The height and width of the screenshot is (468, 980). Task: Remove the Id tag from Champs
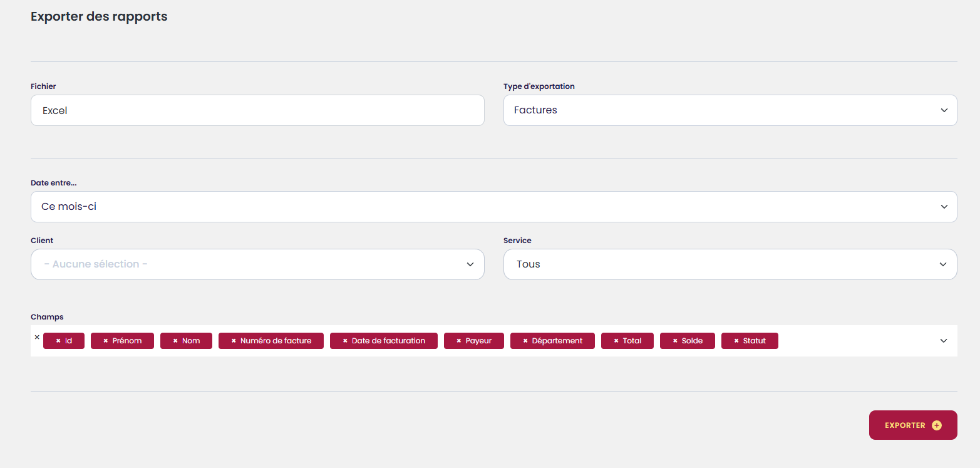tap(58, 341)
